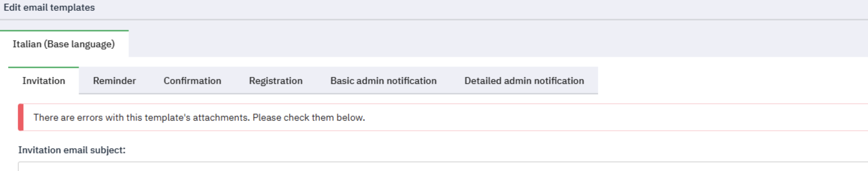The image size is (868, 171).
Task: Click the word "Reminder" in the tab strip
Action: [114, 81]
